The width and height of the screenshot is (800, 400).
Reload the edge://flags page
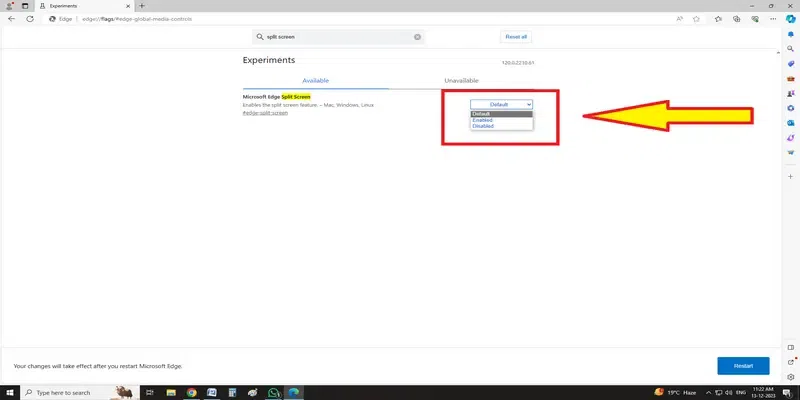(x=30, y=19)
